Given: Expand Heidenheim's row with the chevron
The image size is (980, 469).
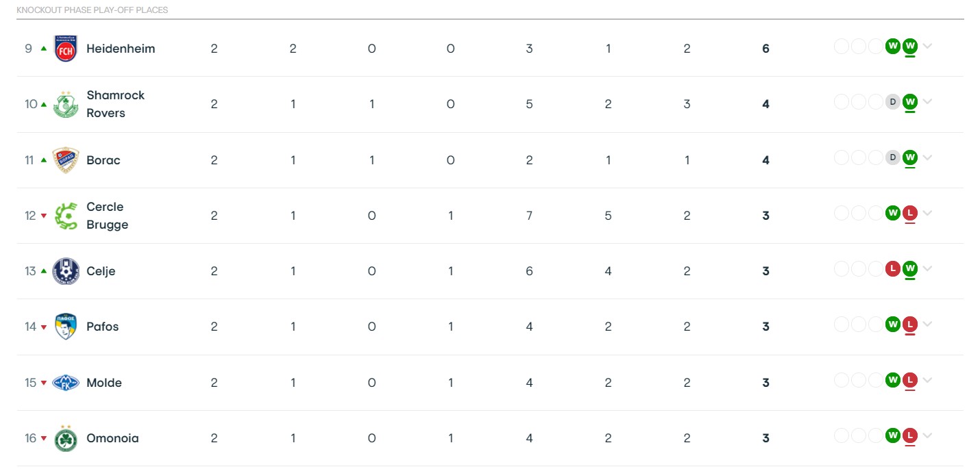Looking at the screenshot, I should (927, 47).
